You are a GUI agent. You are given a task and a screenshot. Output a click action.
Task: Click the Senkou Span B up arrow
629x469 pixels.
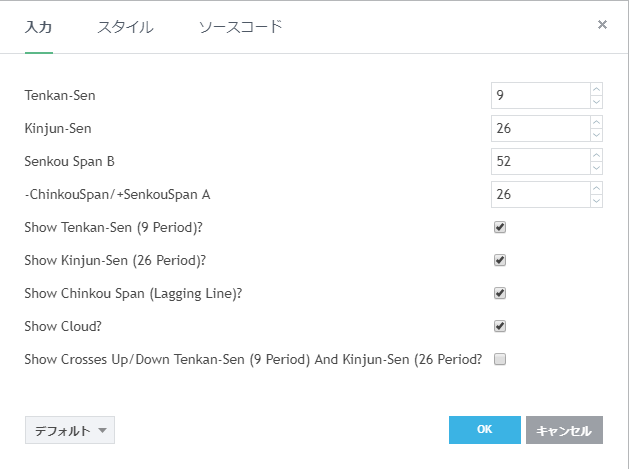click(597, 155)
